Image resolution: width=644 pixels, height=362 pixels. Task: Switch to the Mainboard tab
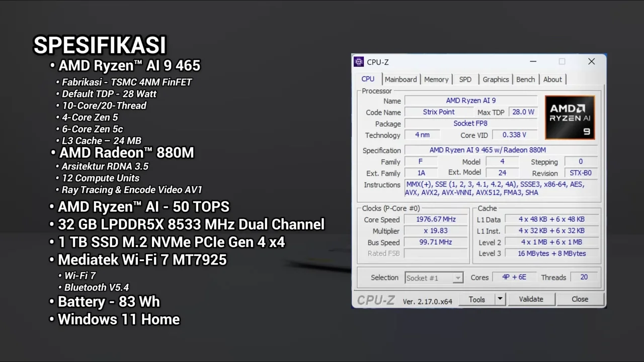point(400,79)
